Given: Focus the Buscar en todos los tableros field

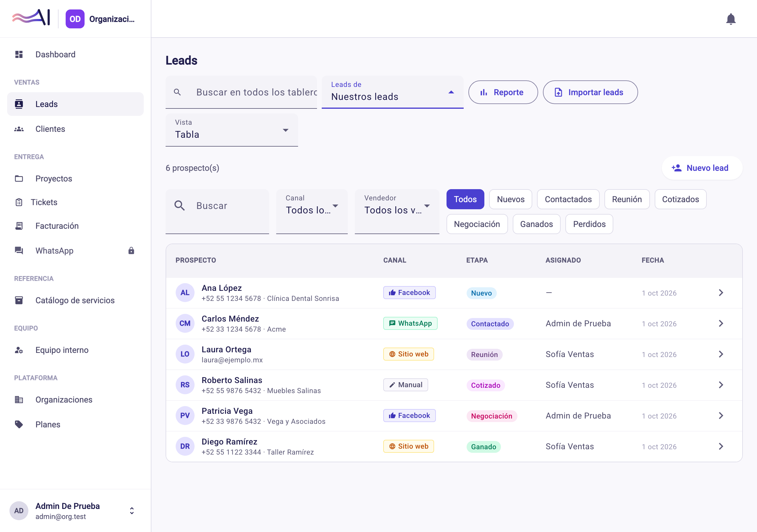Looking at the screenshot, I should coord(241,92).
